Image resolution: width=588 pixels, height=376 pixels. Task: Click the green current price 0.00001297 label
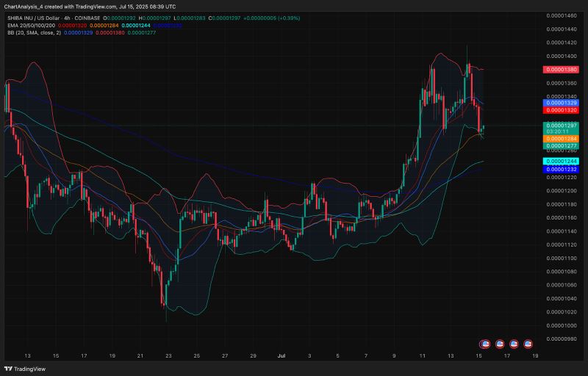click(x=562, y=126)
